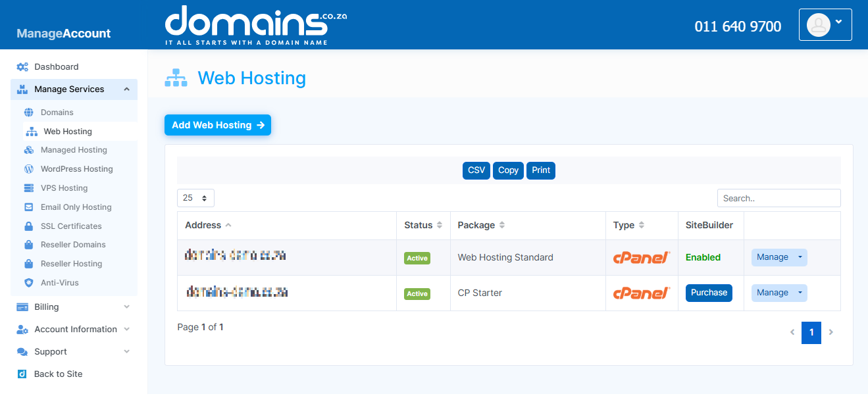Open the user profile avatar icon

point(818,25)
